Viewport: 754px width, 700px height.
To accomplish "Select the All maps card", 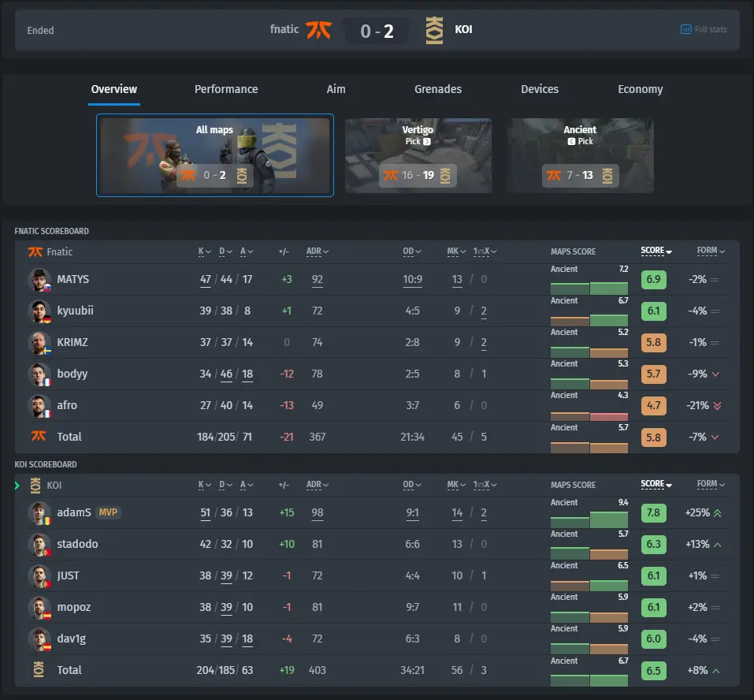I will (215, 155).
